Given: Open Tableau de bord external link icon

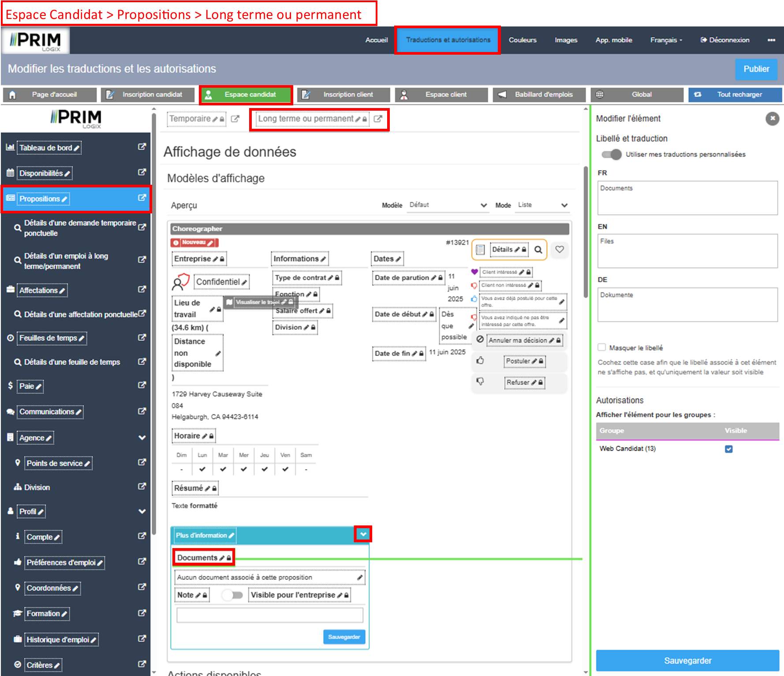Looking at the screenshot, I should pyautogui.click(x=142, y=147).
